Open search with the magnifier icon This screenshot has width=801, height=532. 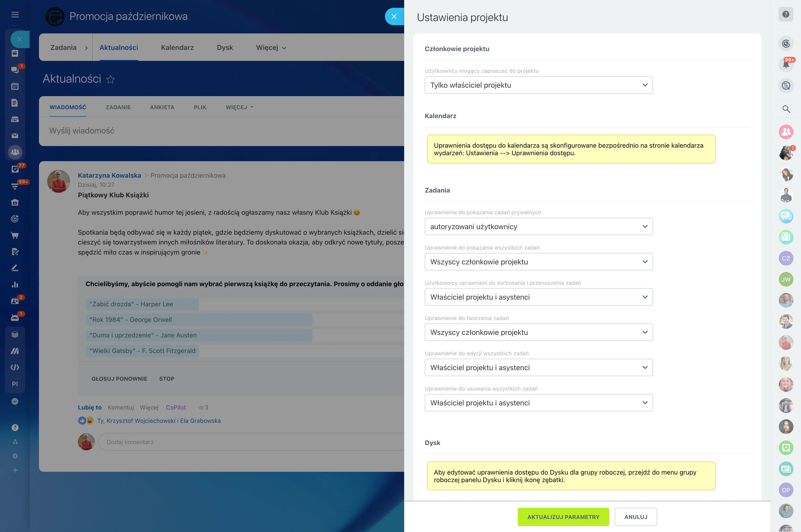pyautogui.click(x=786, y=109)
